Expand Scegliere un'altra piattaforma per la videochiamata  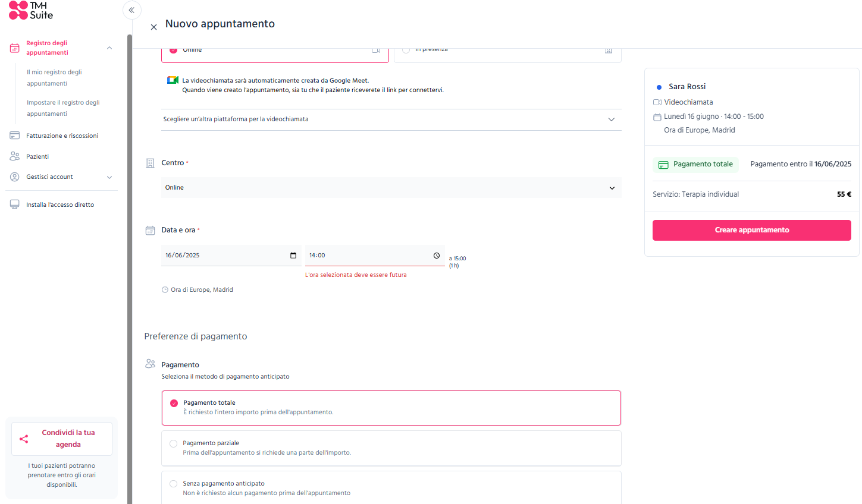(x=391, y=119)
